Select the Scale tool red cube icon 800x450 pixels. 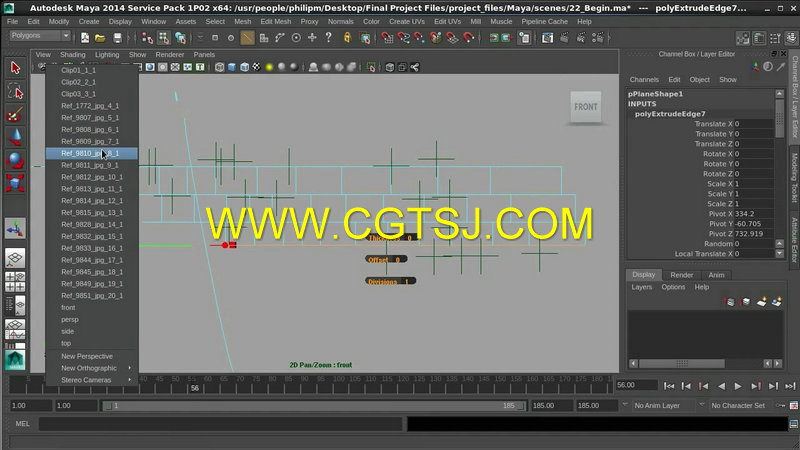(x=15, y=183)
